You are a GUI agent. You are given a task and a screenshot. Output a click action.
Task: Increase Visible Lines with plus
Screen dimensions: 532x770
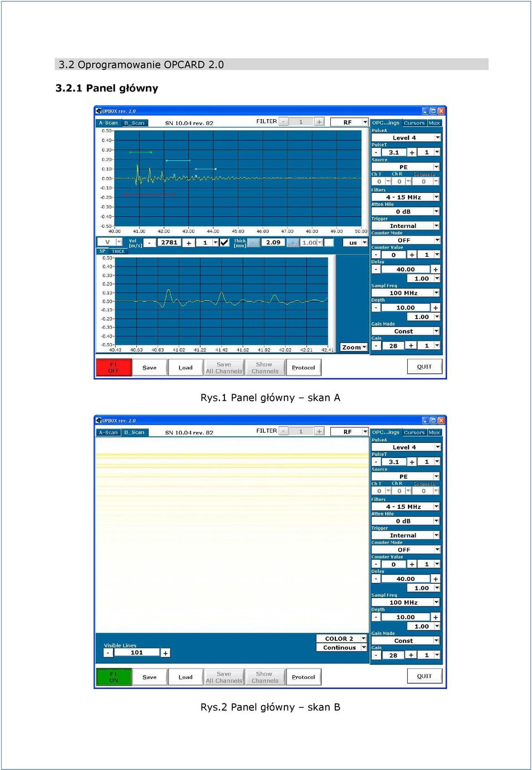click(165, 652)
